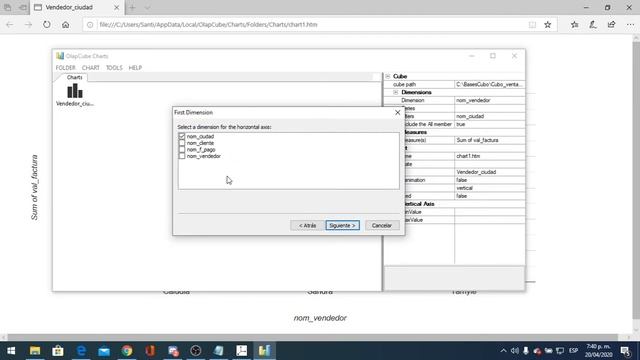Screen dimensions: 640x360
Task: Click the browser back arrow
Action: (10, 24)
